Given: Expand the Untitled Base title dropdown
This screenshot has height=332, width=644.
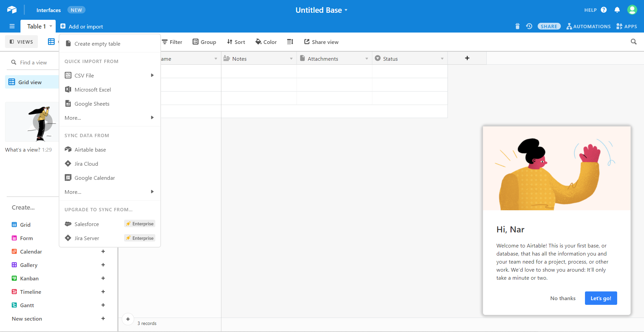Looking at the screenshot, I should (x=346, y=10).
